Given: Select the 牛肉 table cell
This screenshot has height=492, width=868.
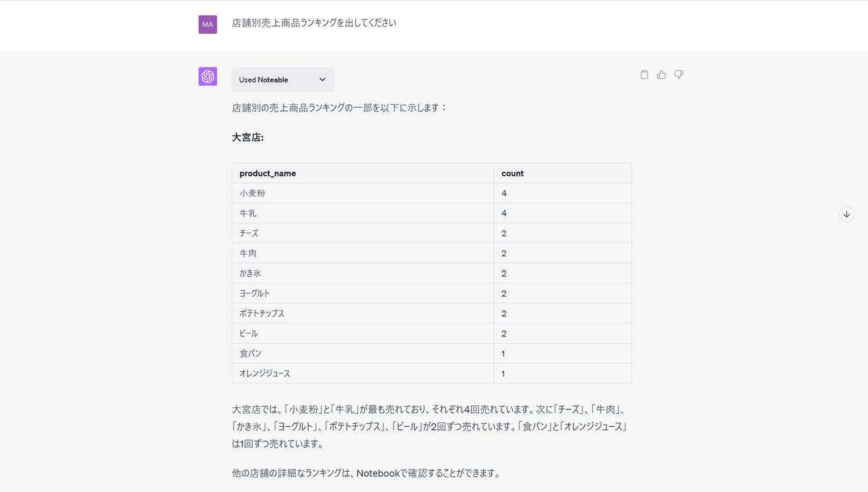Looking at the screenshot, I should (x=362, y=253).
